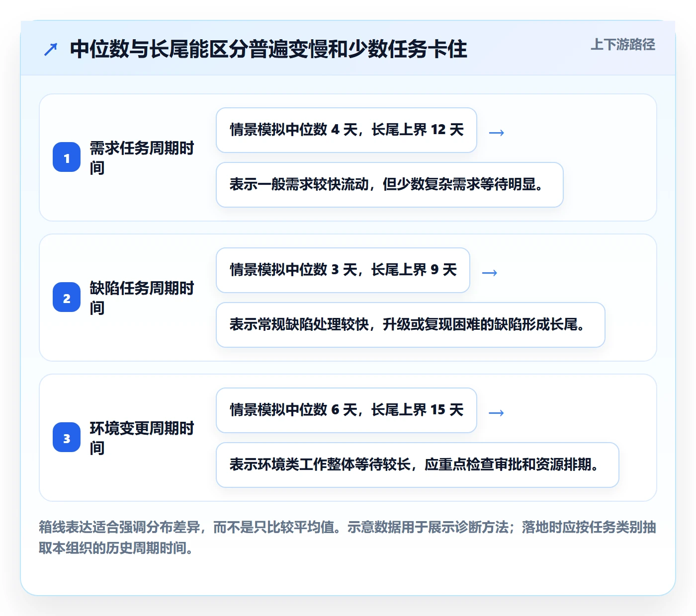This screenshot has height=616, width=696.
Task: Click the chip 表示一般需求较快流动，但少数复杂需求等待明显
Action: [x=390, y=185]
